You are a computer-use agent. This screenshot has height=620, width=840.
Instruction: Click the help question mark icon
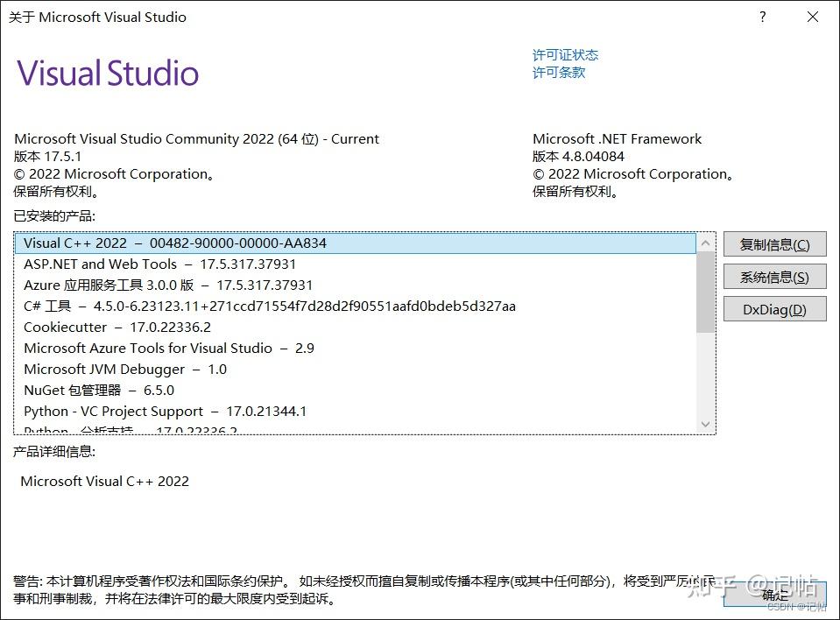click(x=762, y=17)
